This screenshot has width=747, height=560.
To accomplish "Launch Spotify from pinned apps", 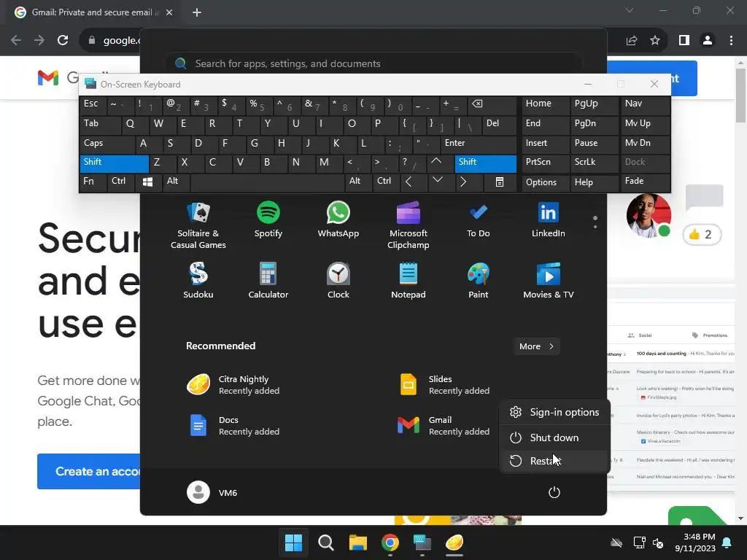I will click(x=268, y=219).
